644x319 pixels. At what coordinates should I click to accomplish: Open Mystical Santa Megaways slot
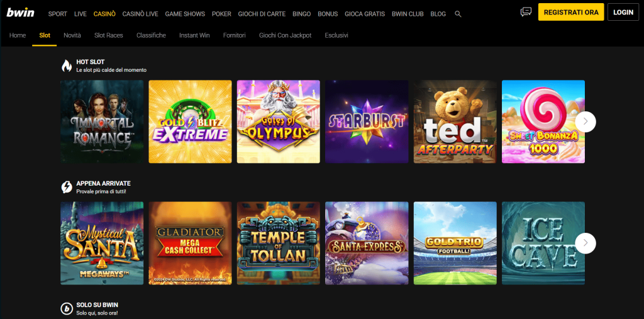tap(102, 243)
